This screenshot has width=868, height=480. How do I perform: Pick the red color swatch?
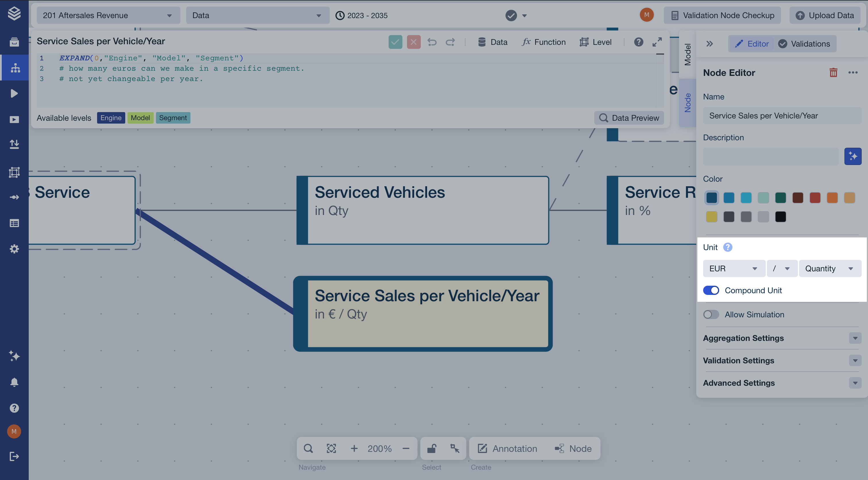(815, 198)
